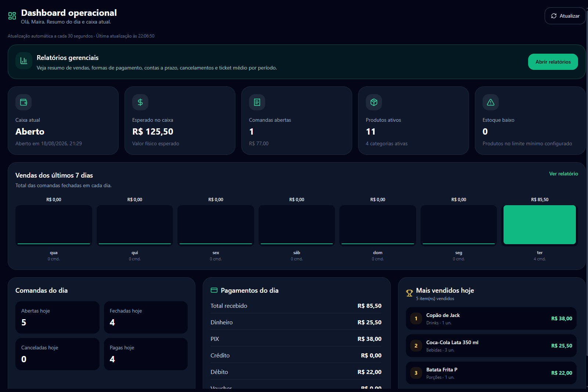This screenshot has height=392, width=588.
Task: Click the Coca-Cola Lata 350 ml item row
Action: pyautogui.click(x=491, y=346)
